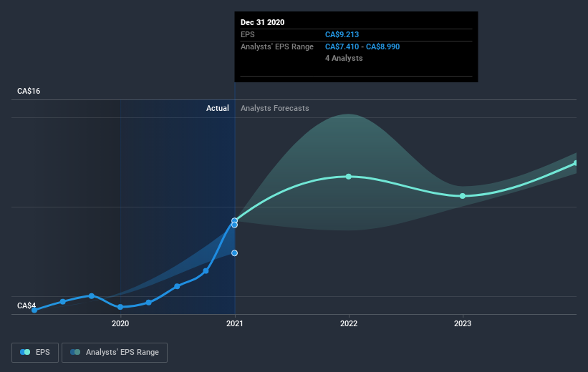588x372 pixels.
Task: Click the CA$4 y-axis label
Action: click(26, 305)
